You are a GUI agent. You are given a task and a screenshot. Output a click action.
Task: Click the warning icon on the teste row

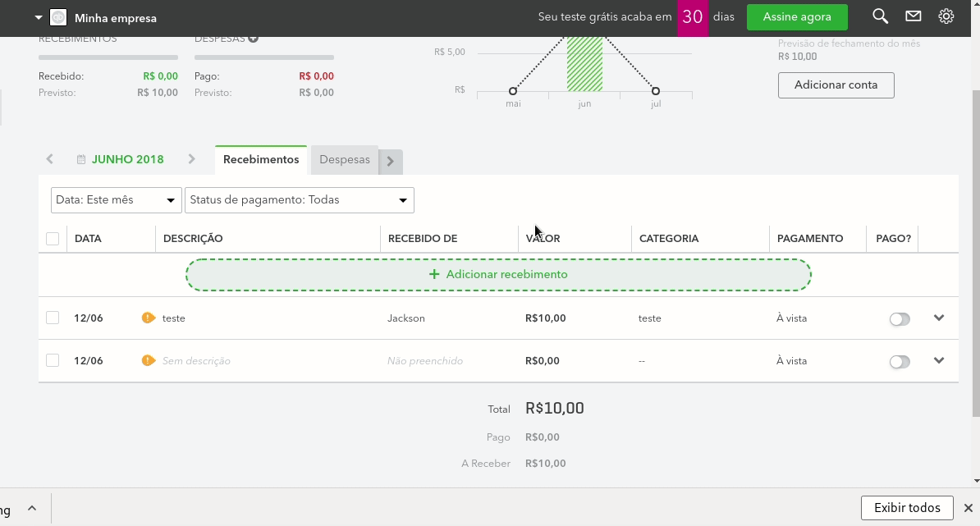[x=148, y=318]
